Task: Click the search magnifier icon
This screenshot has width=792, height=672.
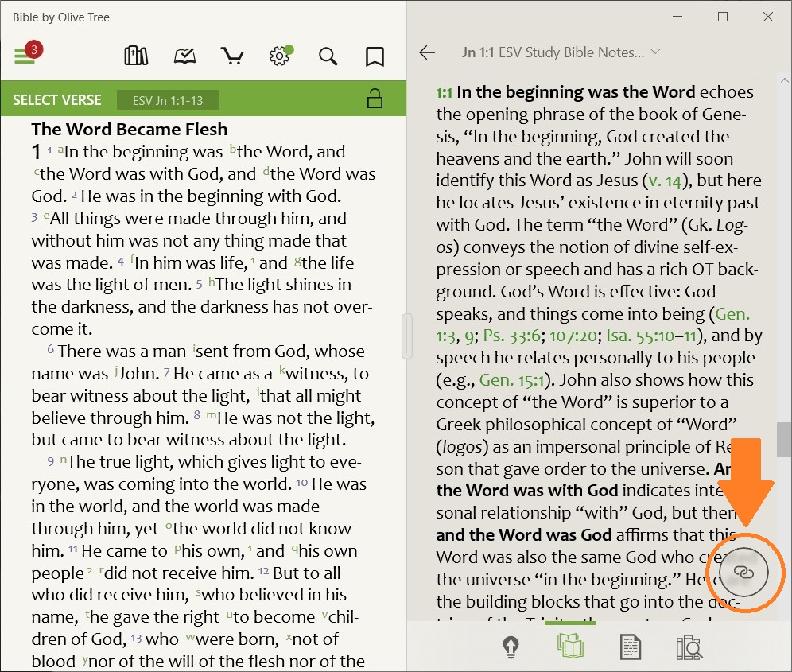Action: (x=328, y=56)
